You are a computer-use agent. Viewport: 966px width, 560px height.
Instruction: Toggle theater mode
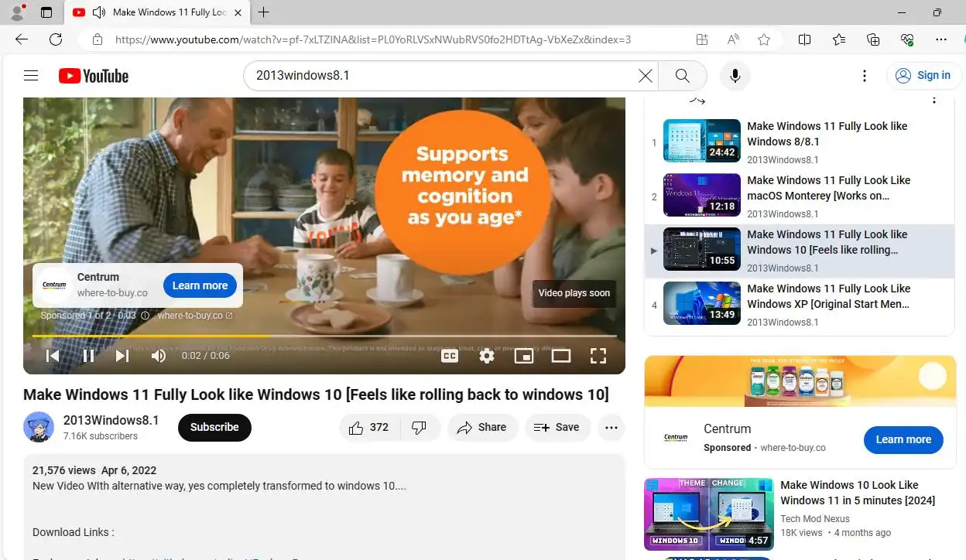(561, 356)
